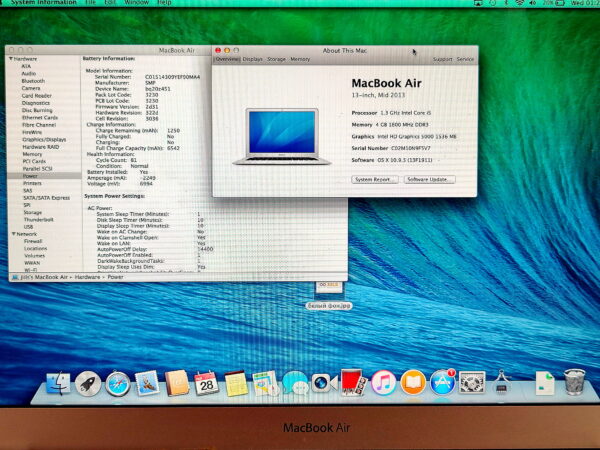This screenshot has width=600, height=450.
Task: Click the Support link in About This Mac
Action: tap(442, 59)
